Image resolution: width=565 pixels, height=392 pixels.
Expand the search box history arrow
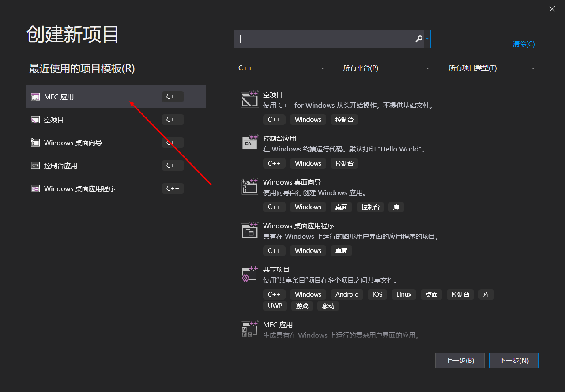[427, 39]
